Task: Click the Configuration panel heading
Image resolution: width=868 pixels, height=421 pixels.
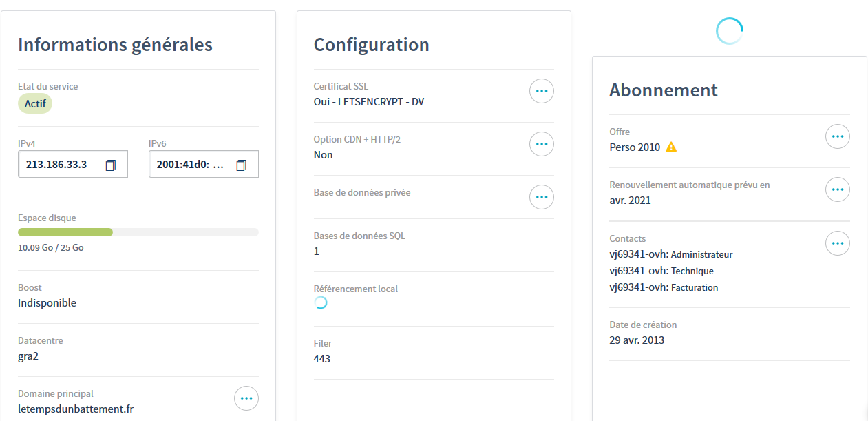Action: click(x=372, y=45)
